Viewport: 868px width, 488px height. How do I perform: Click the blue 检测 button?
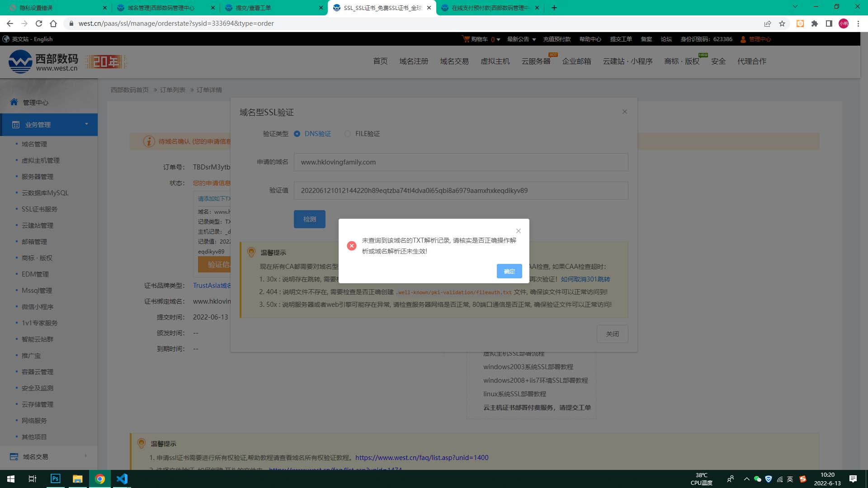tap(309, 219)
